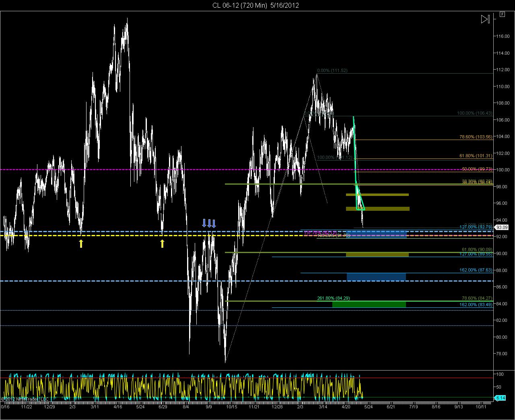Select the 162.00% (87.63) extension label
This screenshot has width=515, height=420.
coord(476,270)
